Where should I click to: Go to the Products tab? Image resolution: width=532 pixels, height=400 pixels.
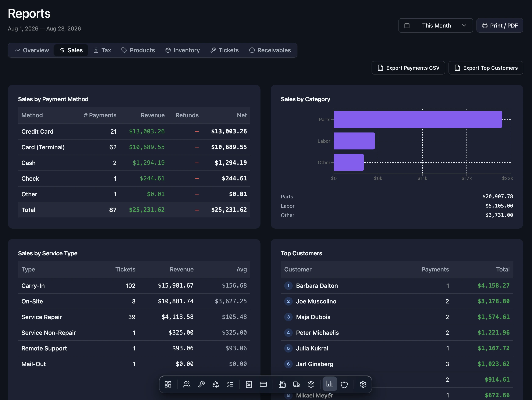click(x=138, y=50)
